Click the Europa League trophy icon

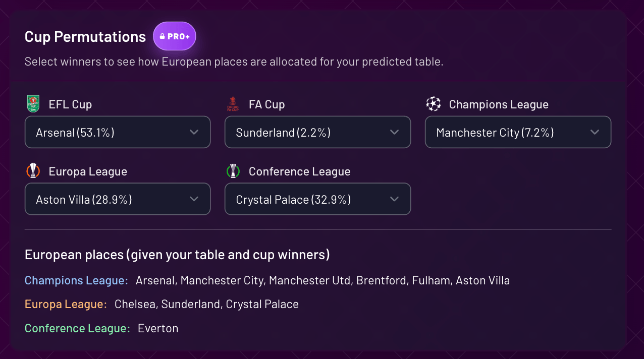click(x=33, y=171)
